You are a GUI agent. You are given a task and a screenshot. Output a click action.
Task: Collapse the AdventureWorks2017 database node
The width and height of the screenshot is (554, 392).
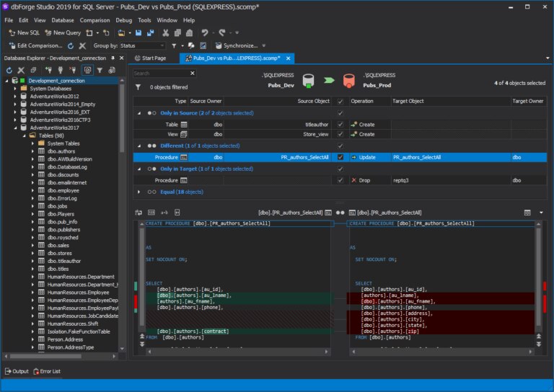(x=15, y=128)
